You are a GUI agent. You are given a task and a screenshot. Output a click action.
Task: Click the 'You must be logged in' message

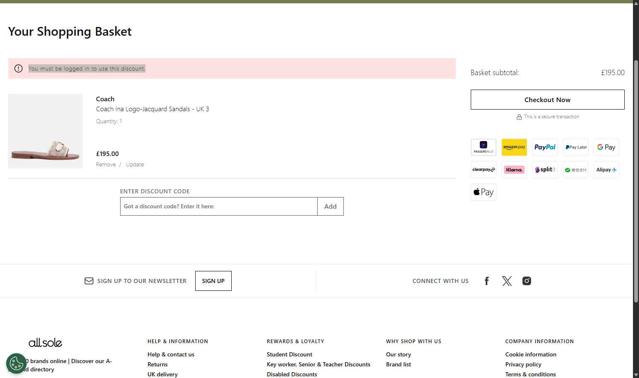[86, 68]
